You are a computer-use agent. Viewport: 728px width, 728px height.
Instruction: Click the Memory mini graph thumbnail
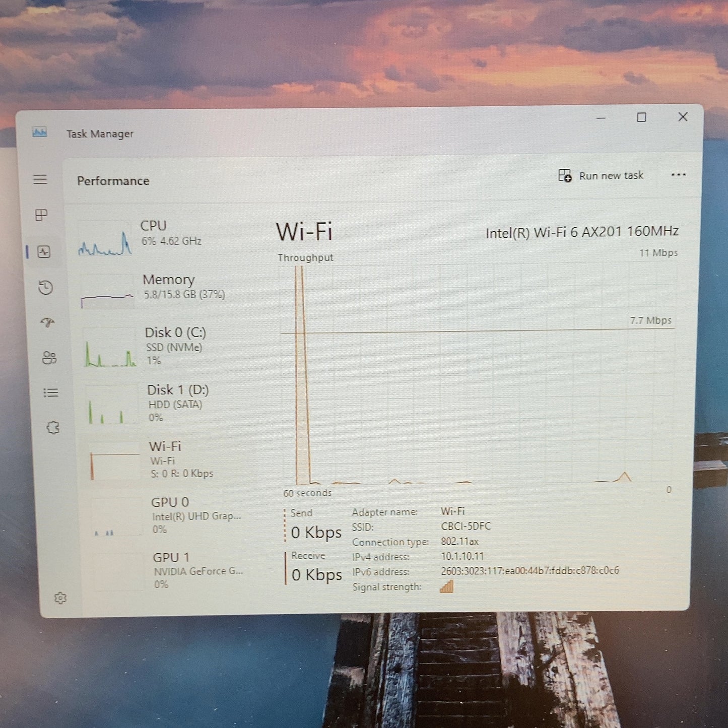(107, 292)
